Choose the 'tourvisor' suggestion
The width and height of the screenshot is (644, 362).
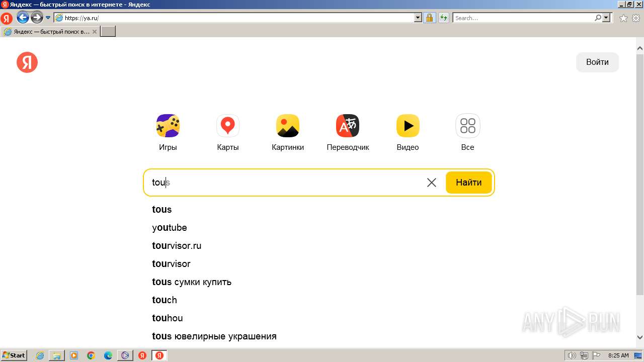171,264
